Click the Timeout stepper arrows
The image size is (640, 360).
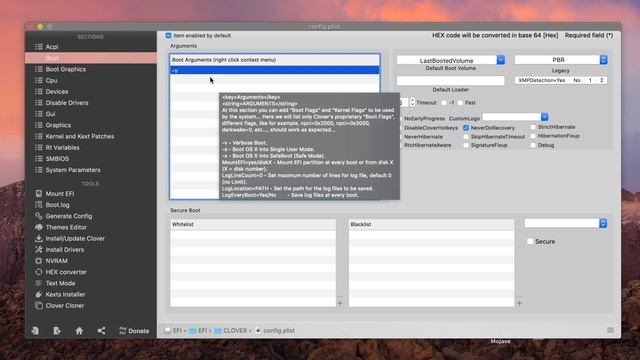[412, 102]
